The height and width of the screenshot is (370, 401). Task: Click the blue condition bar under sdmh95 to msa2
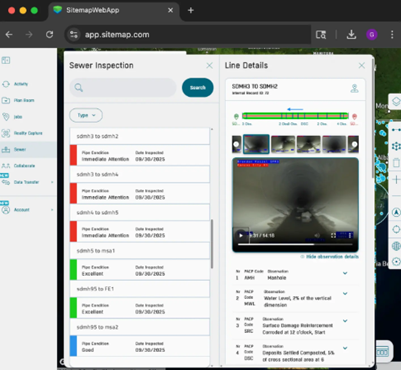click(73, 346)
